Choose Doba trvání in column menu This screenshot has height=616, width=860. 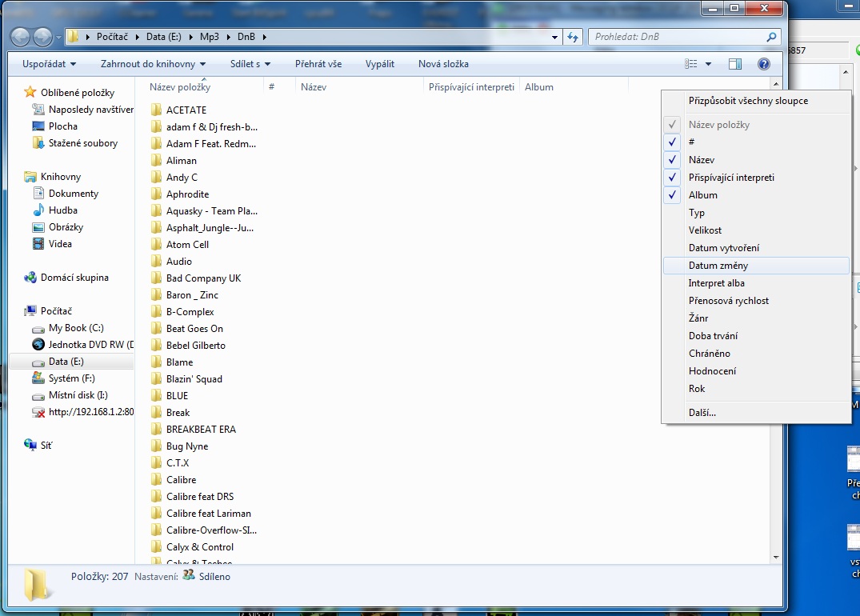[x=757, y=336]
